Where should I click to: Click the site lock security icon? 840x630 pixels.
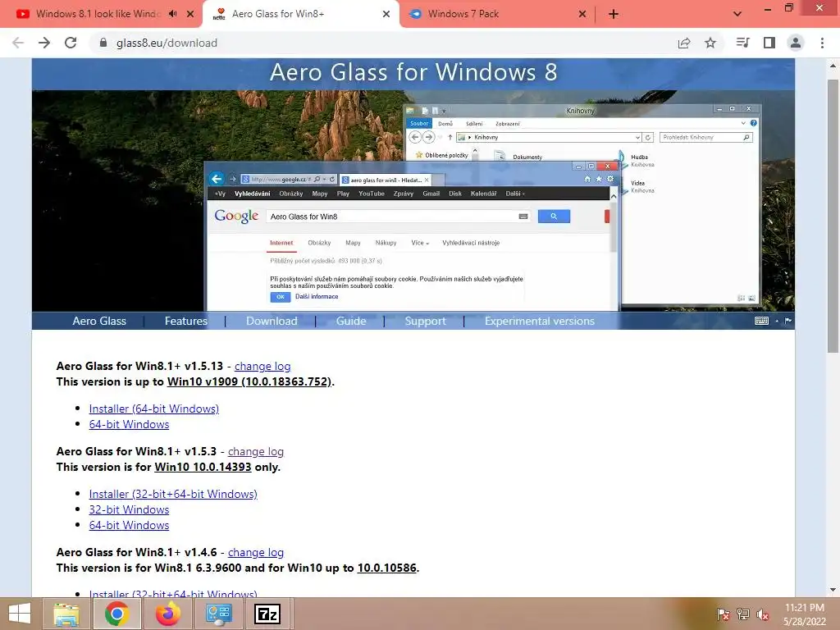[103, 43]
